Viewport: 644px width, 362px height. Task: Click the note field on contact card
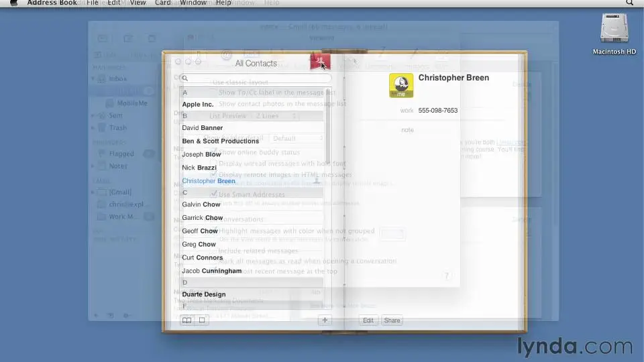[407, 129]
